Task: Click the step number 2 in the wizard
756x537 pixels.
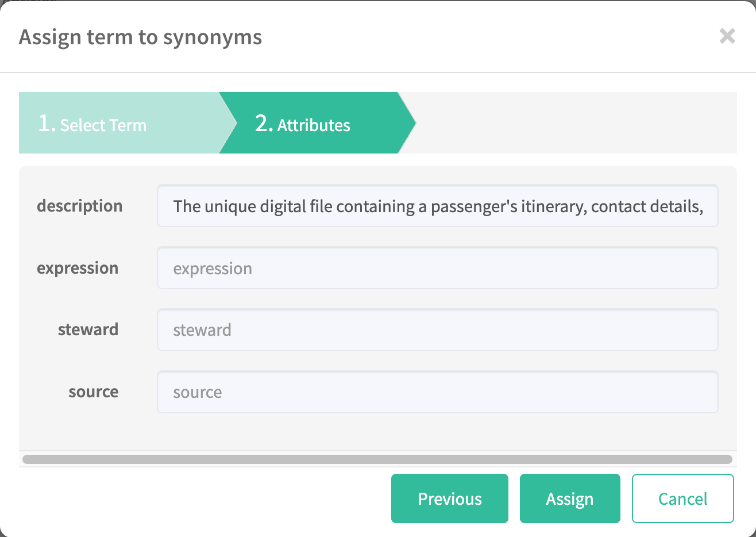Action: click(x=262, y=123)
